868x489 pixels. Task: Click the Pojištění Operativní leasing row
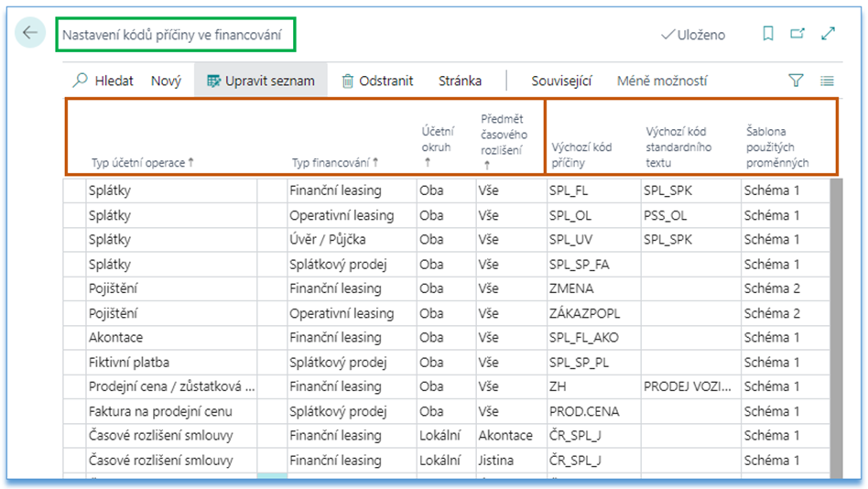tap(174, 313)
